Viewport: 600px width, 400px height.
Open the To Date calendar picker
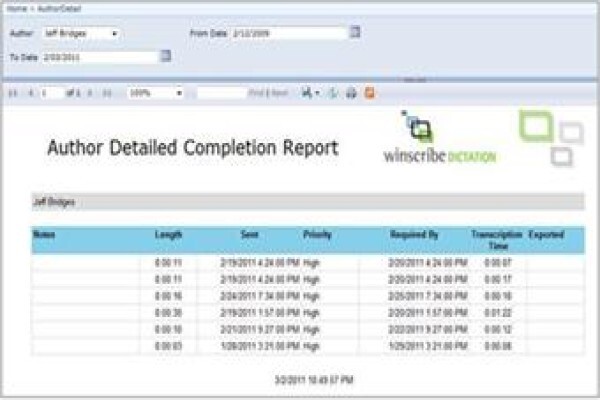coord(166,56)
